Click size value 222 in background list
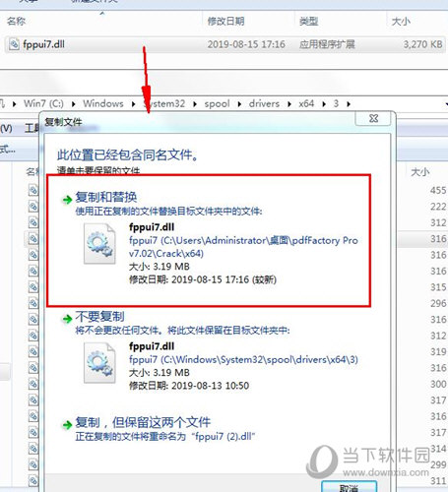 tap(438, 207)
